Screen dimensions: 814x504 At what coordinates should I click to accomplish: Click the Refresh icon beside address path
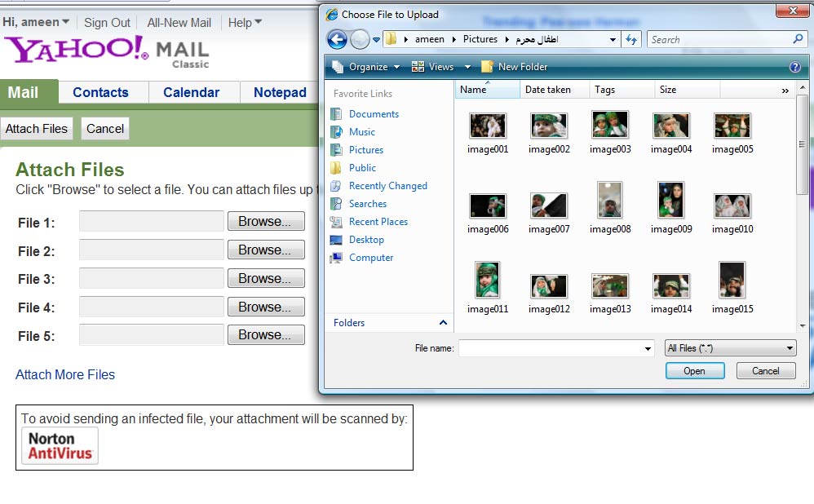click(x=630, y=39)
